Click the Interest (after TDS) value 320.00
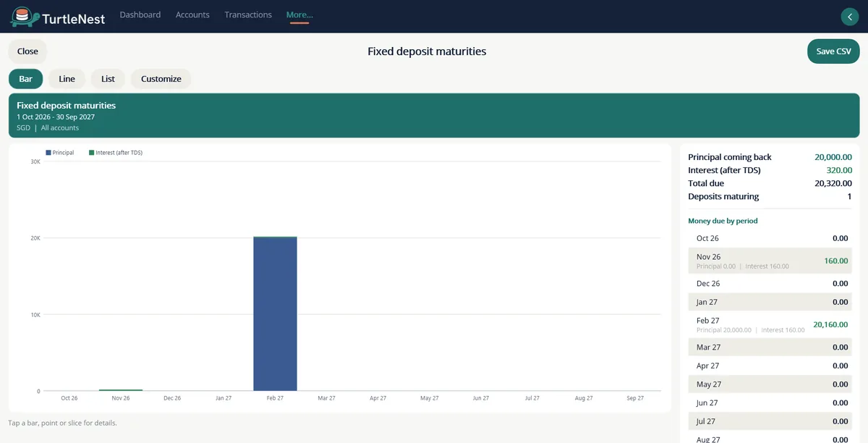 (x=839, y=170)
